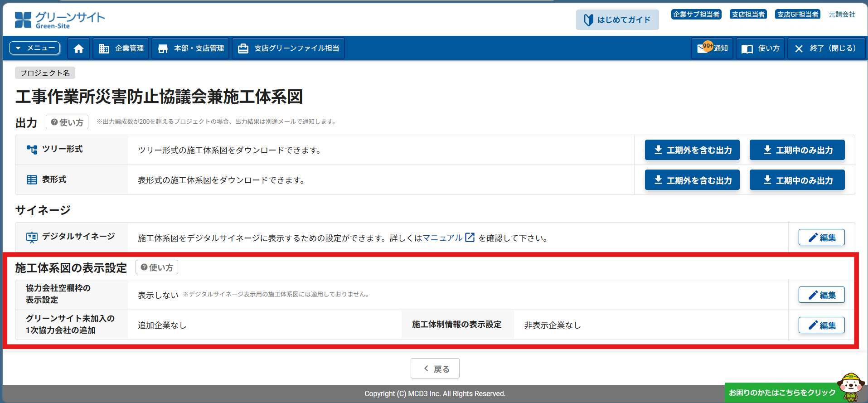Open the メニュー dropdown
The width and height of the screenshot is (868, 403).
(35, 48)
